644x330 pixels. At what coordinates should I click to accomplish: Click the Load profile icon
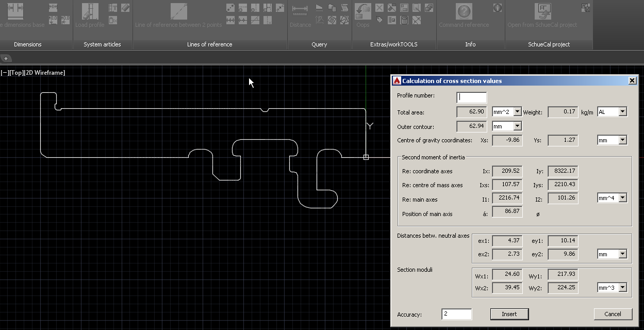90,12
